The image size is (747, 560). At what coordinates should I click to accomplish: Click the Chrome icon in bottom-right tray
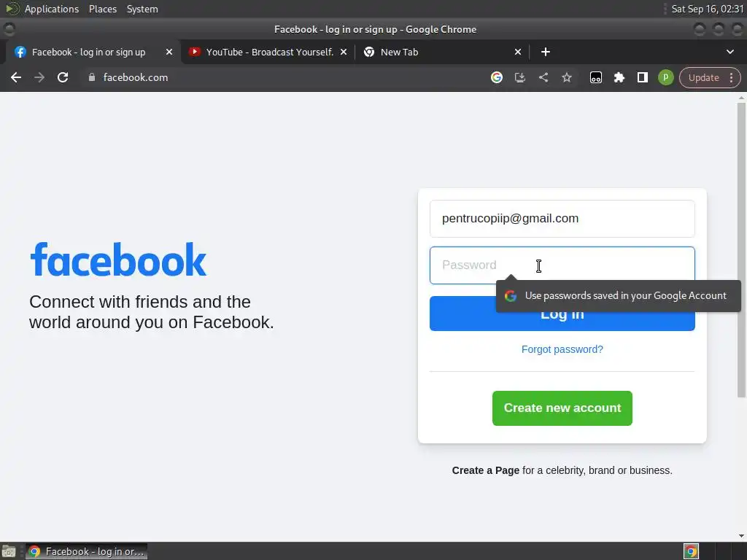pyautogui.click(x=692, y=551)
